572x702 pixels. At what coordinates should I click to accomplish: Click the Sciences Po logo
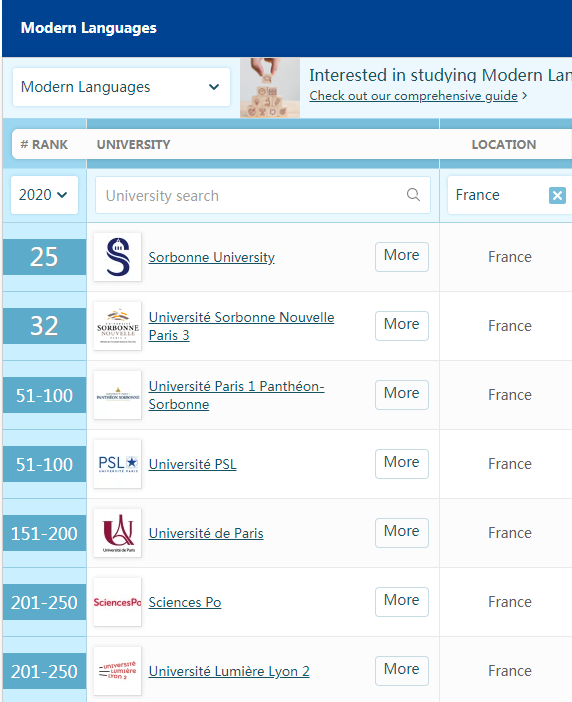click(118, 602)
